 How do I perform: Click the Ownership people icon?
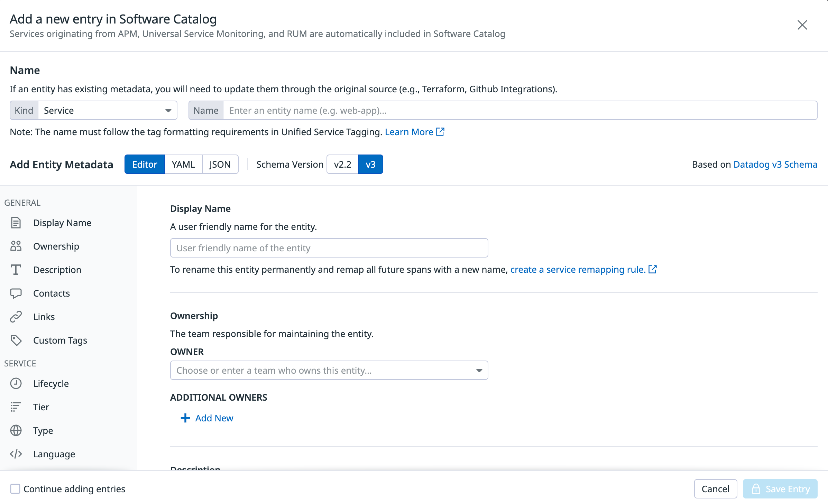click(16, 246)
